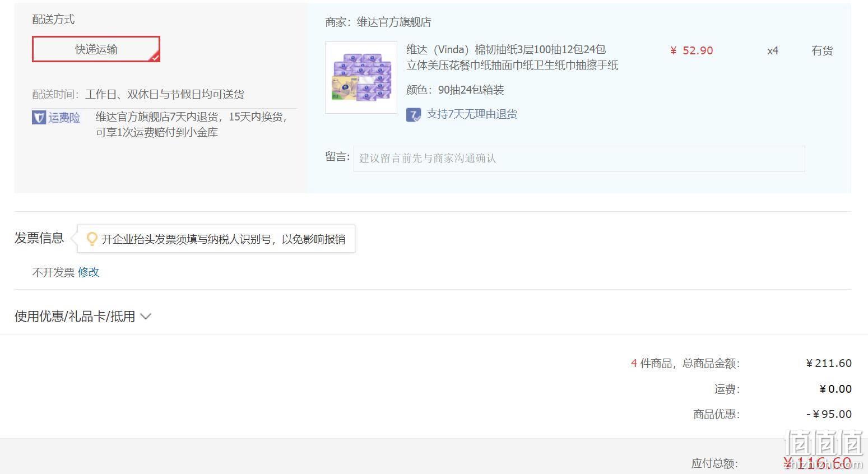Click the lightbulb tip icon beside 发票信息
The width and height of the screenshot is (868, 474).
coord(92,239)
